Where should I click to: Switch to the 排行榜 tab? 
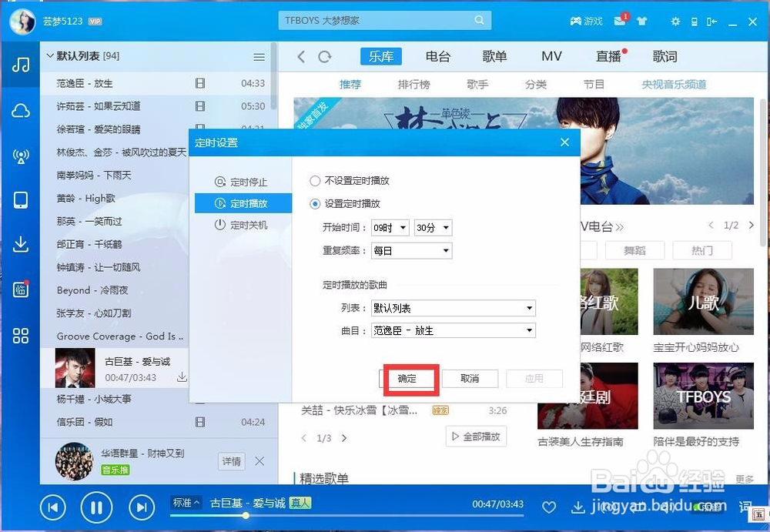[414, 85]
